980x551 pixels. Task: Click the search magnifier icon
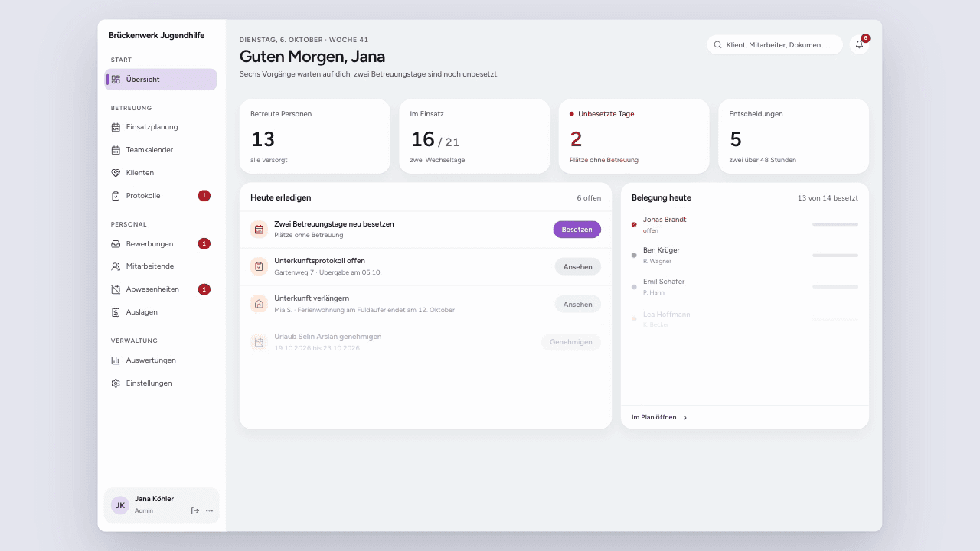(717, 45)
